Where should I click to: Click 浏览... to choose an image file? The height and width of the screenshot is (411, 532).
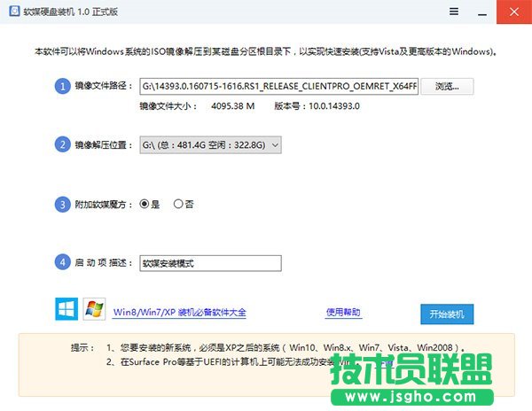tap(447, 87)
